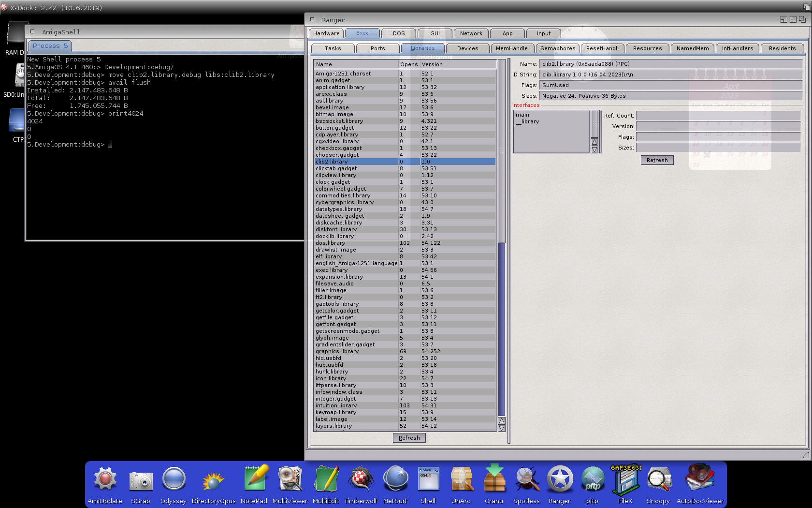Show the Devices sub-tab
This screenshot has width=812, height=508.
[x=467, y=48]
